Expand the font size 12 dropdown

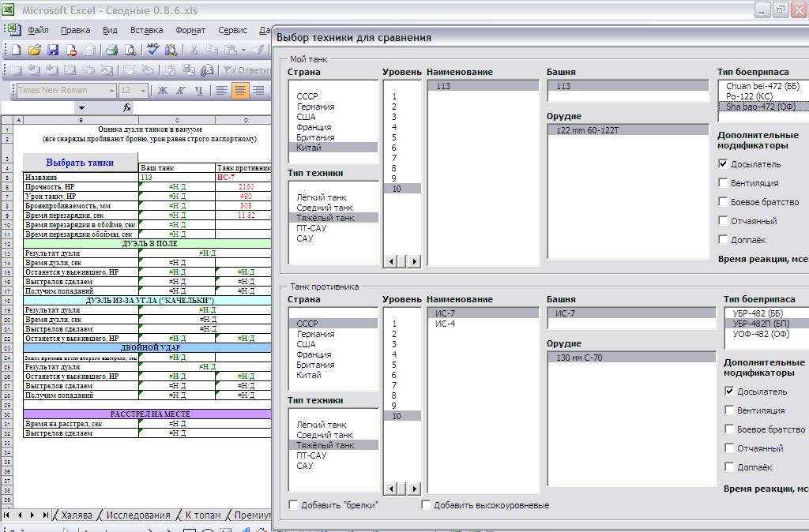coord(143,90)
